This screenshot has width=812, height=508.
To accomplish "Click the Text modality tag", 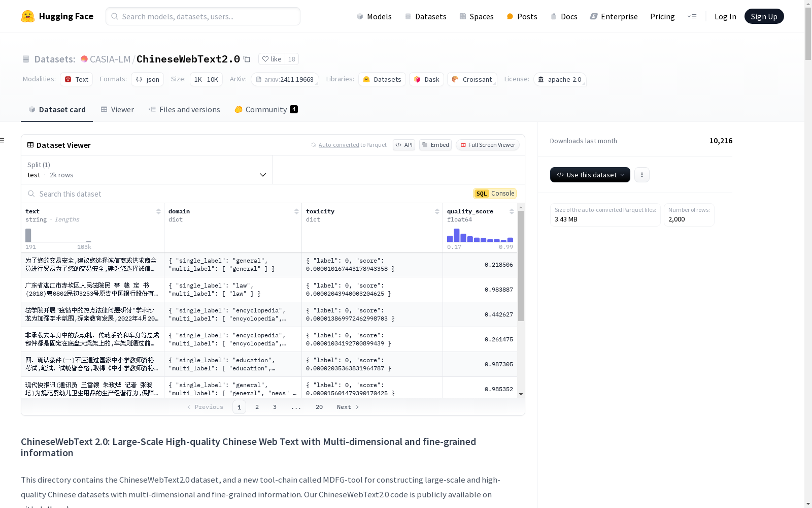I will (77, 79).
